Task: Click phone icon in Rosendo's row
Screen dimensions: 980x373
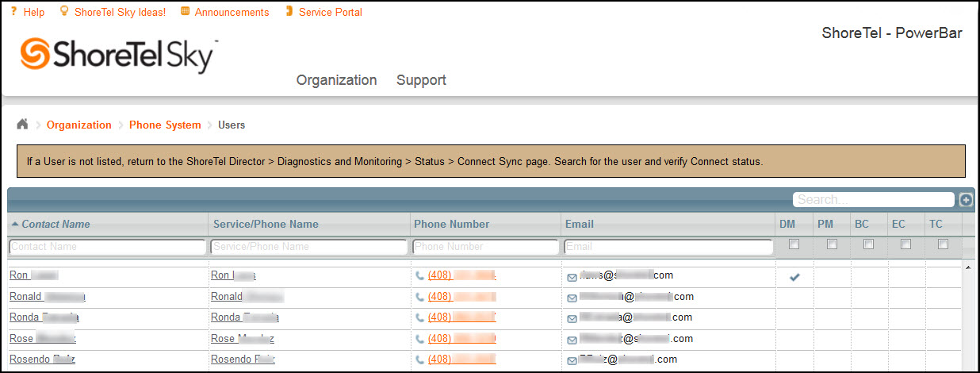Action: point(420,360)
